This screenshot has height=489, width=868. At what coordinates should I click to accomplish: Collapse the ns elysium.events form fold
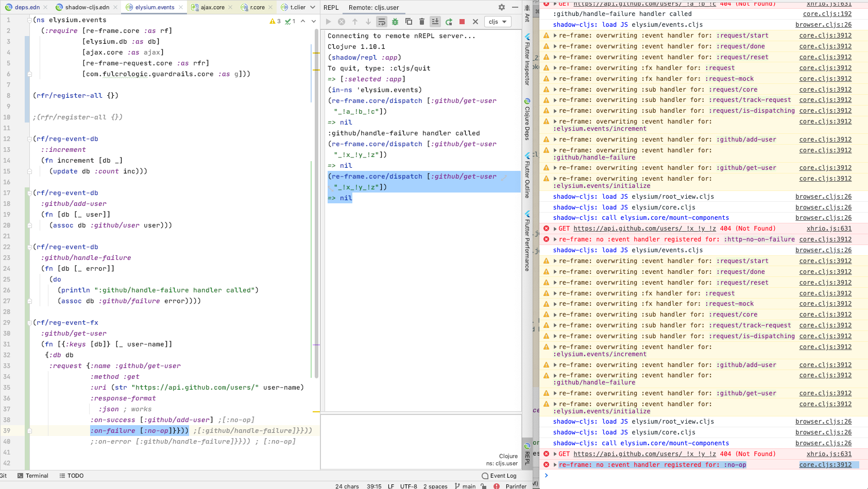tap(29, 20)
